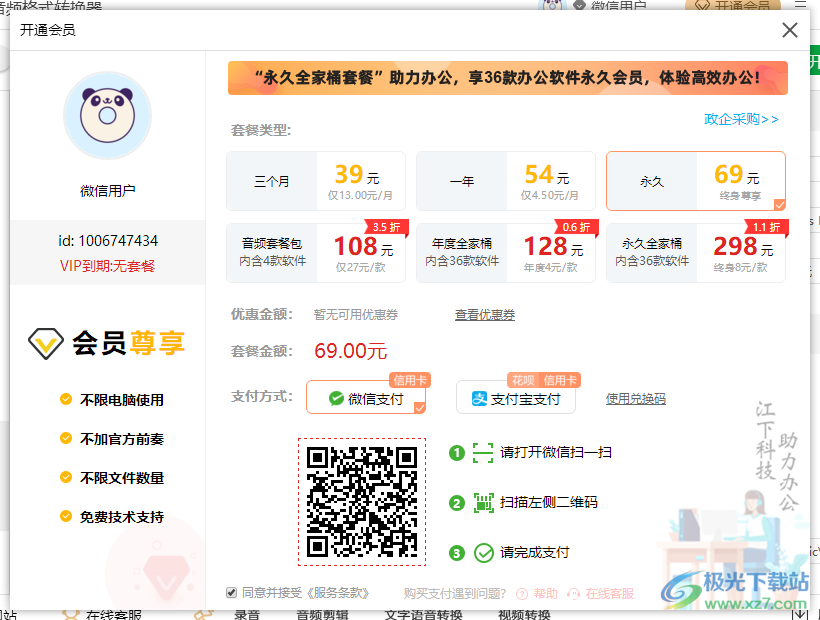
Task: Click the 录音 tab in background window
Action: point(247,615)
